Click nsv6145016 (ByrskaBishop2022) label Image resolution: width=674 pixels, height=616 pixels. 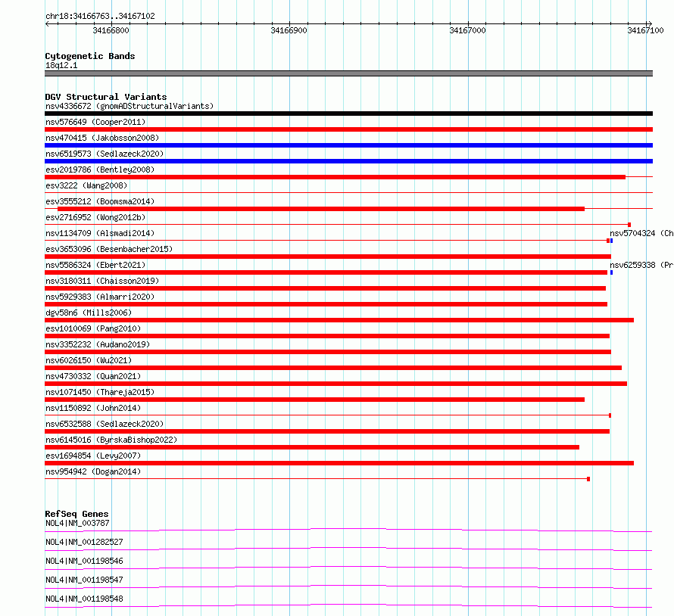(x=111, y=440)
